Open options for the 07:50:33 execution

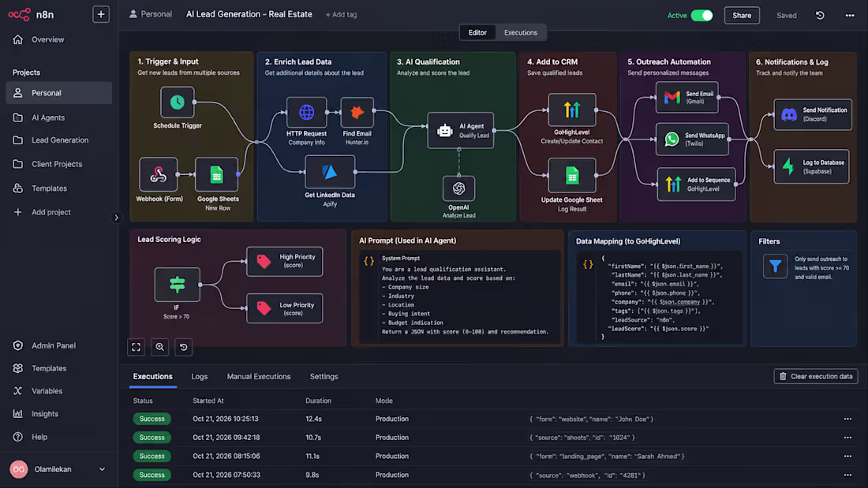(x=847, y=475)
